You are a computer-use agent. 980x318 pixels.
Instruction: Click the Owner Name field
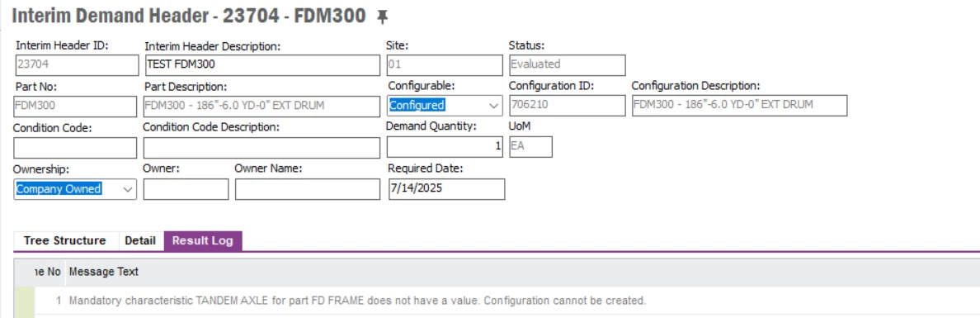pos(308,189)
